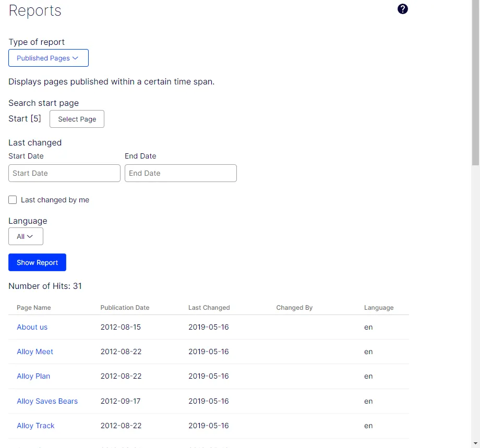This screenshot has width=480, height=448.
Task: Click the vertical scrollbar thumb
Action: point(475,82)
